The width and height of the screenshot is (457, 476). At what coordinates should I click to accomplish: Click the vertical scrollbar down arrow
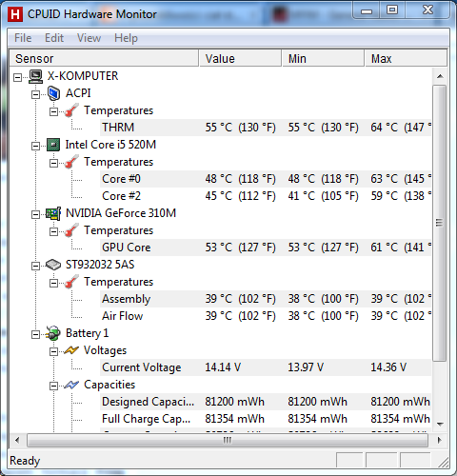coord(440,424)
